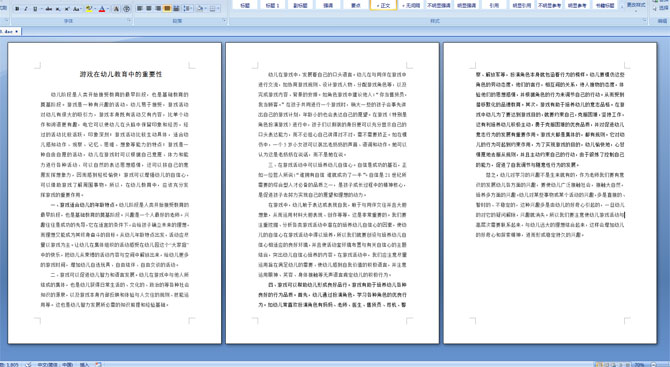
Task: Toggle the highlighted justify alignment button
Action: [167, 9]
